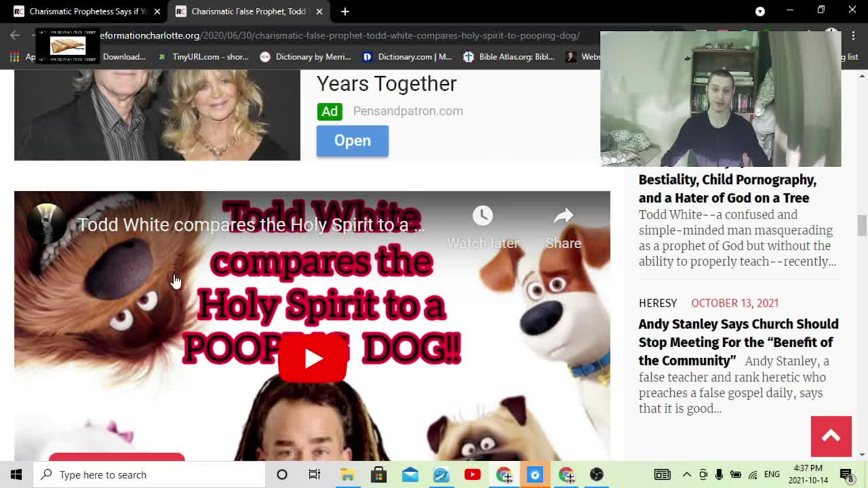Viewport: 868px width, 488px height.
Task: Click the green Ad badge
Action: click(330, 111)
